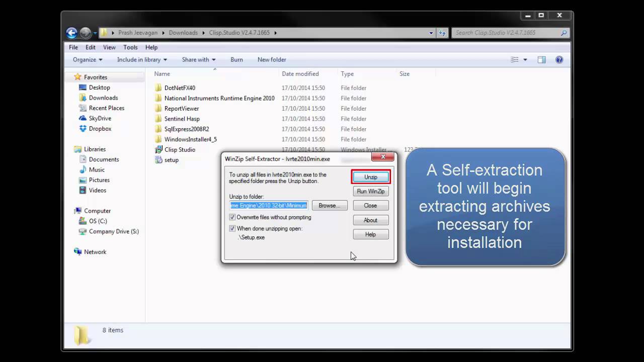Image resolution: width=644 pixels, height=362 pixels.
Task: Close the WinZip Self-Extractor dialog
Action: [x=383, y=157]
